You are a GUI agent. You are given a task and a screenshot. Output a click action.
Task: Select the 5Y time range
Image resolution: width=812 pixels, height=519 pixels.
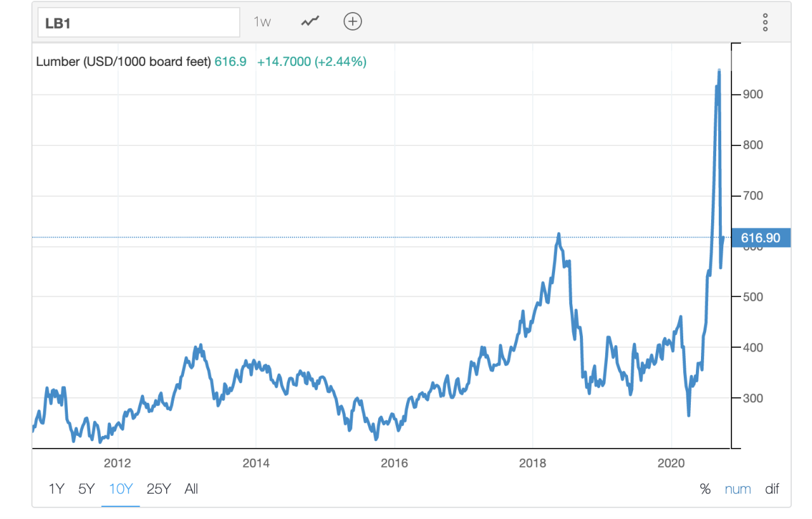[86, 489]
